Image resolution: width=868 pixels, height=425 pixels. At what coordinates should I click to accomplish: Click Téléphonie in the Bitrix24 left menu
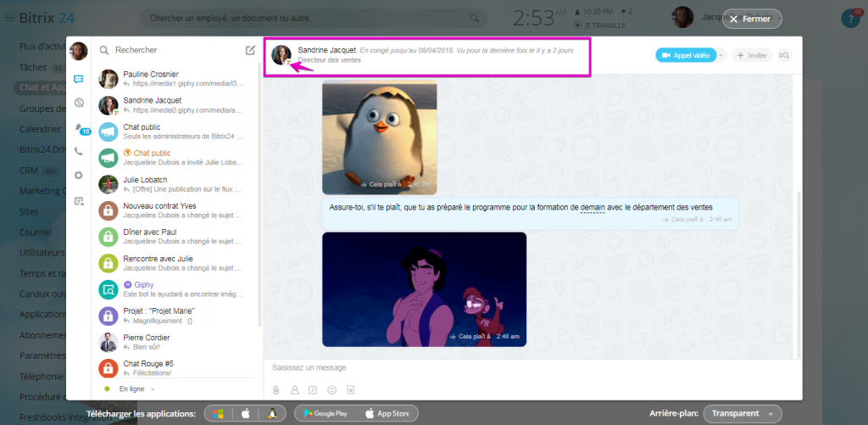pyautogui.click(x=41, y=377)
